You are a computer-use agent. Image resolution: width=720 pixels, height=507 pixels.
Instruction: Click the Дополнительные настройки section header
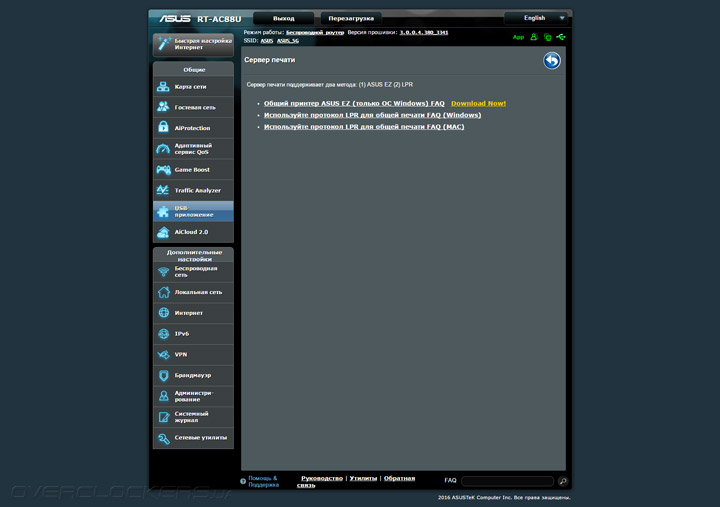(x=194, y=255)
